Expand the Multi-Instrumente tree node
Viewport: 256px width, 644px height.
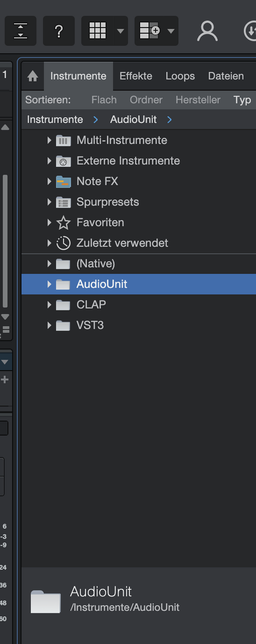point(49,140)
